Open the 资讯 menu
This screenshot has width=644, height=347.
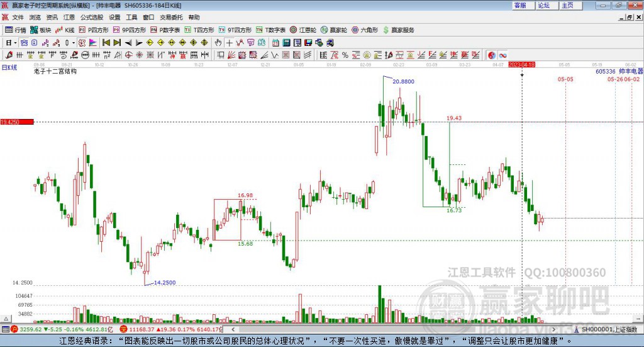[52, 17]
